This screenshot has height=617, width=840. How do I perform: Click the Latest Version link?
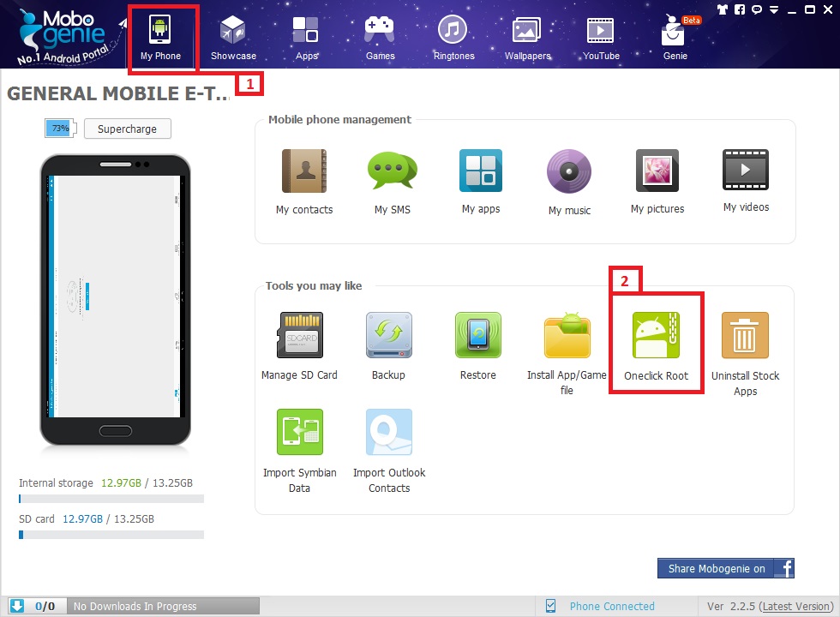(795, 606)
